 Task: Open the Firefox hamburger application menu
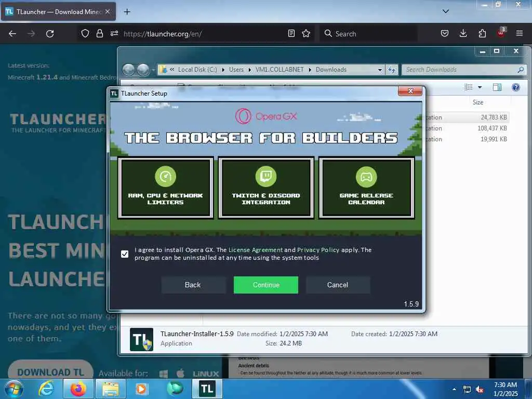point(520,33)
